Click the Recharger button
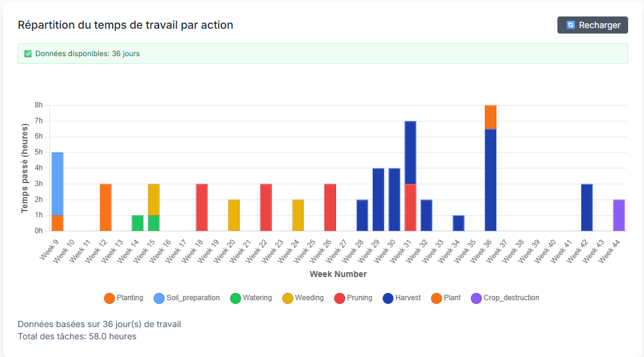 pos(593,25)
